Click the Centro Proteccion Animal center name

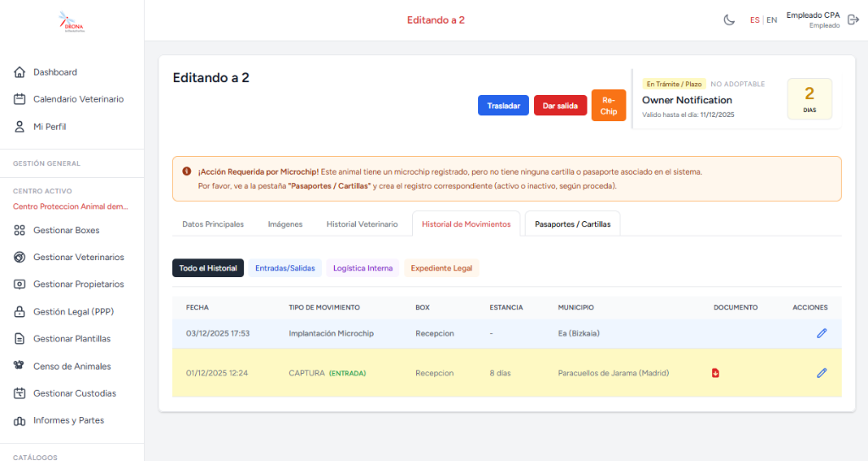point(70,207)
